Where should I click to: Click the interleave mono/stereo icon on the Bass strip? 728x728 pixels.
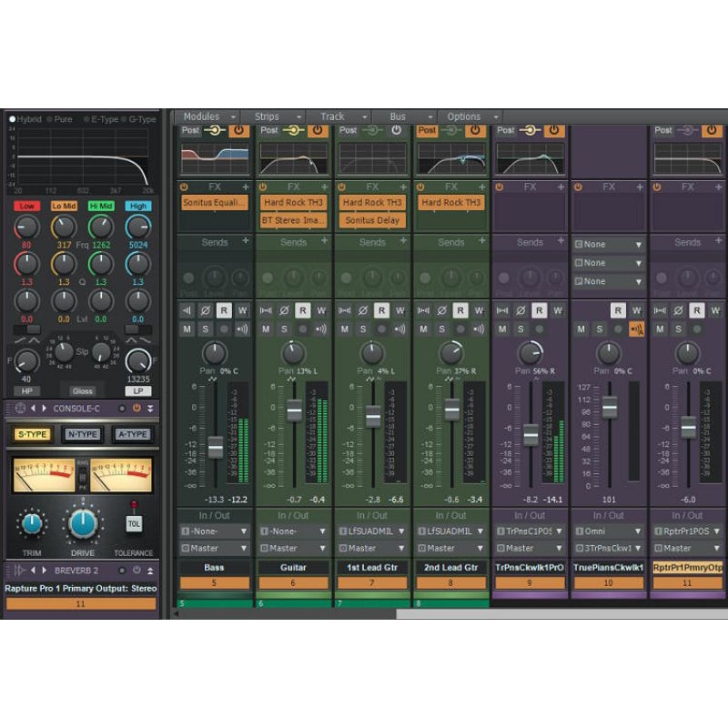pos(187,308)
